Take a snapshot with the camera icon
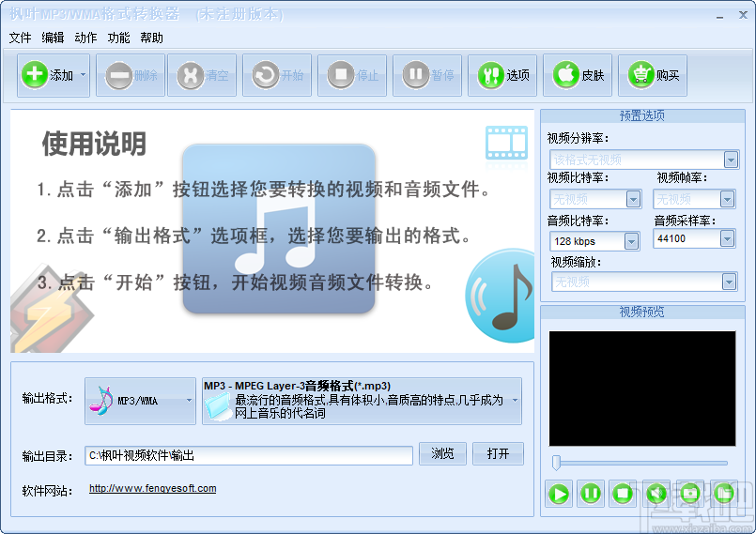 coord(690,494)
